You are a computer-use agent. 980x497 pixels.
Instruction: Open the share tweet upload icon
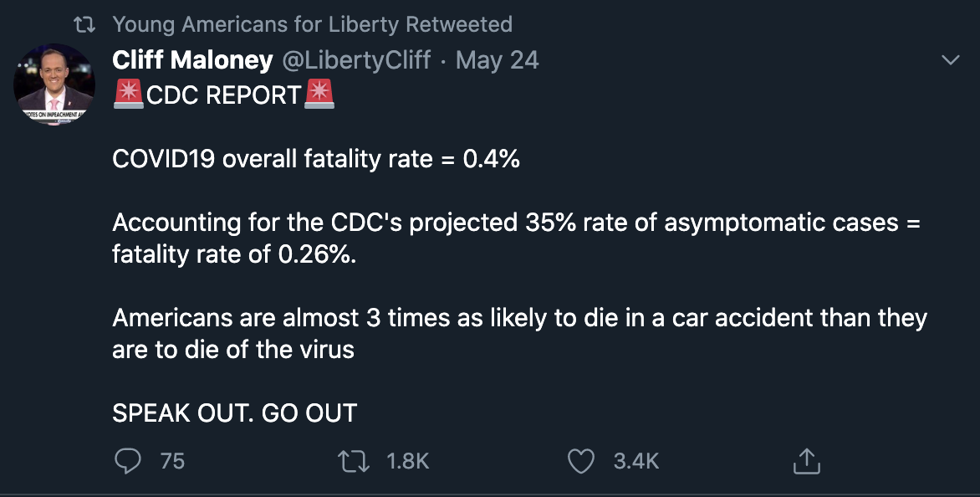click(806, 461)
